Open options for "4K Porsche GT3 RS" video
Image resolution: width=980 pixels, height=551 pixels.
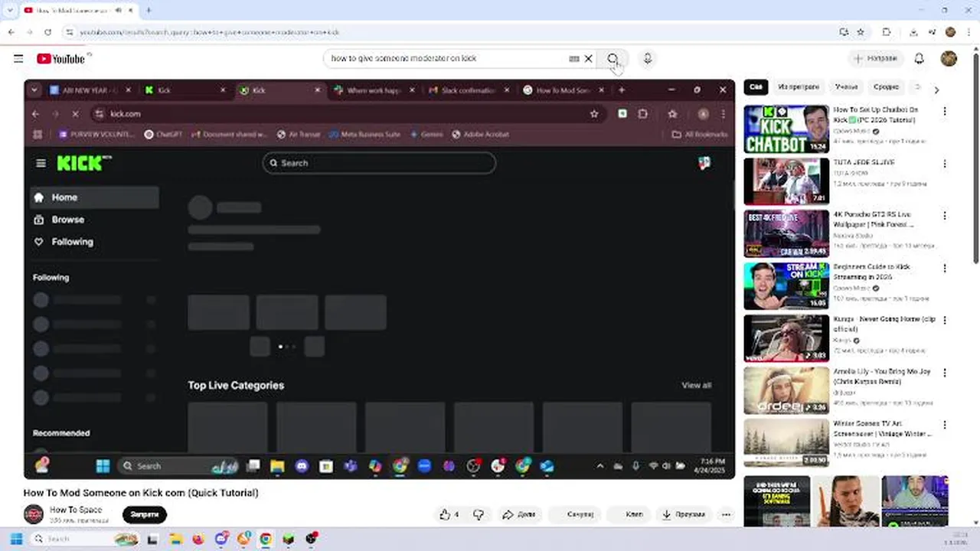pos(945,217)
